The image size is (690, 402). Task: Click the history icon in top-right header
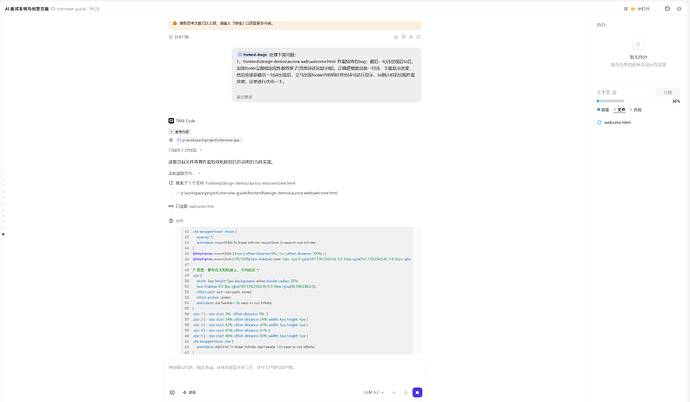pyautogui.click(x=667, y=9)
